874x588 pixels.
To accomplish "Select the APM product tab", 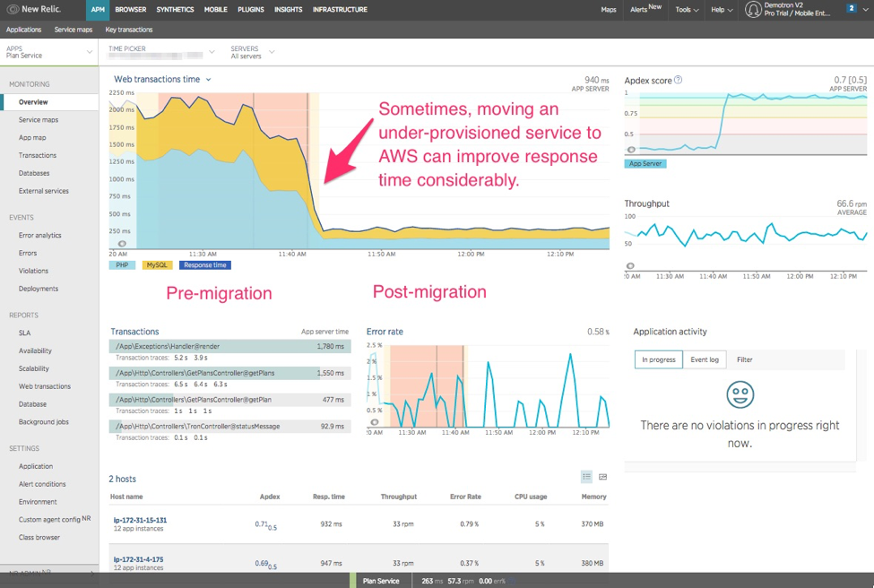I will tap(98, 10).
